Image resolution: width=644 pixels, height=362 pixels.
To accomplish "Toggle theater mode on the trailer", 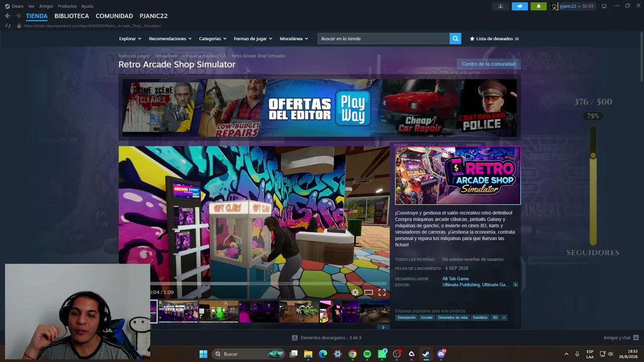I will pos(368,292).
